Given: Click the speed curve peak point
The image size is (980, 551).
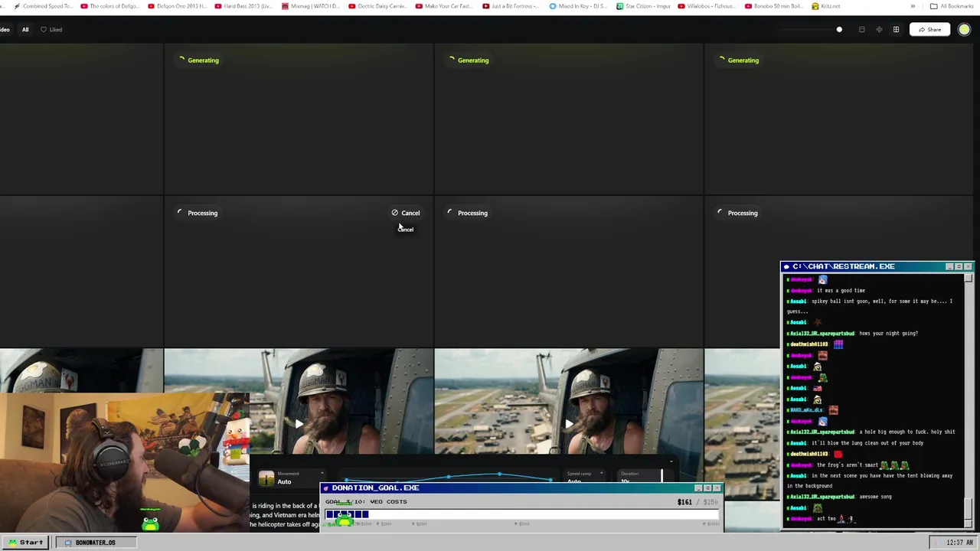Looking at the screenshot, I should [x=499, y=474].
